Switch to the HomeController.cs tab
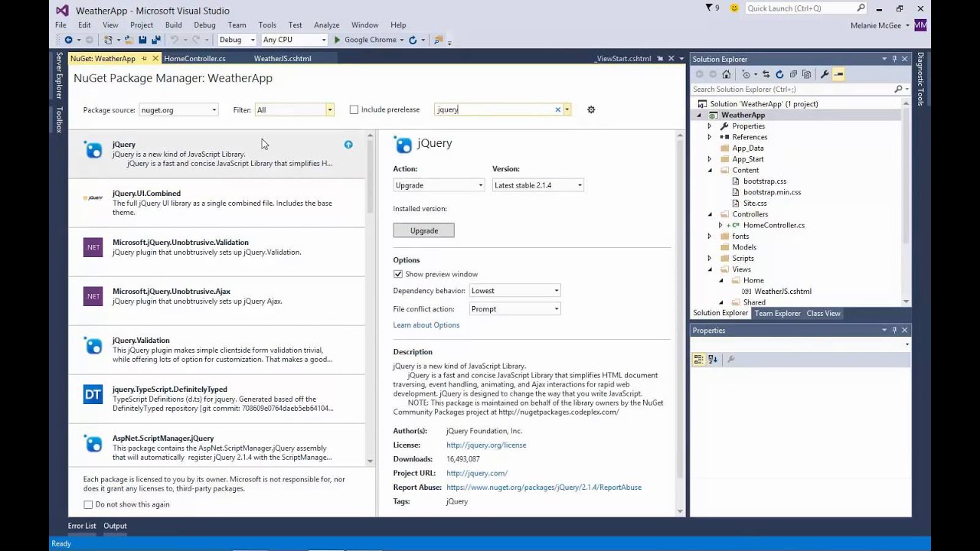Viewport: 980px width, 551px height. point(194,58)
